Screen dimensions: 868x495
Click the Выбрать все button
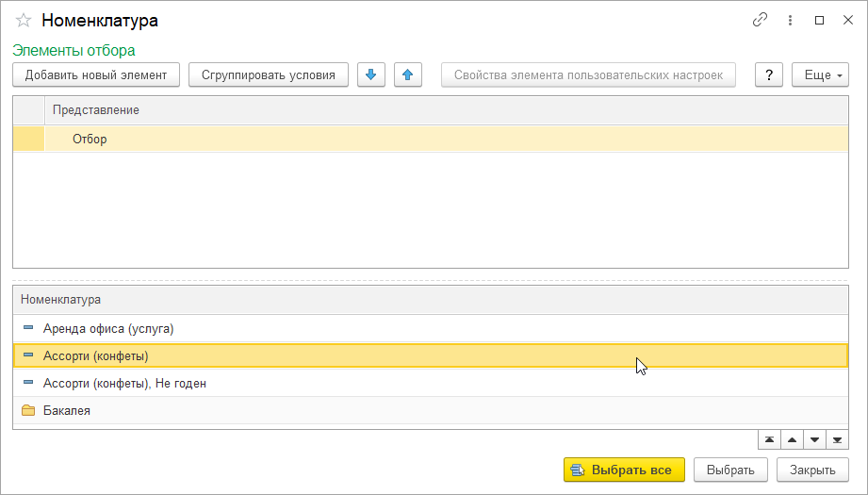tap(624, 470)
